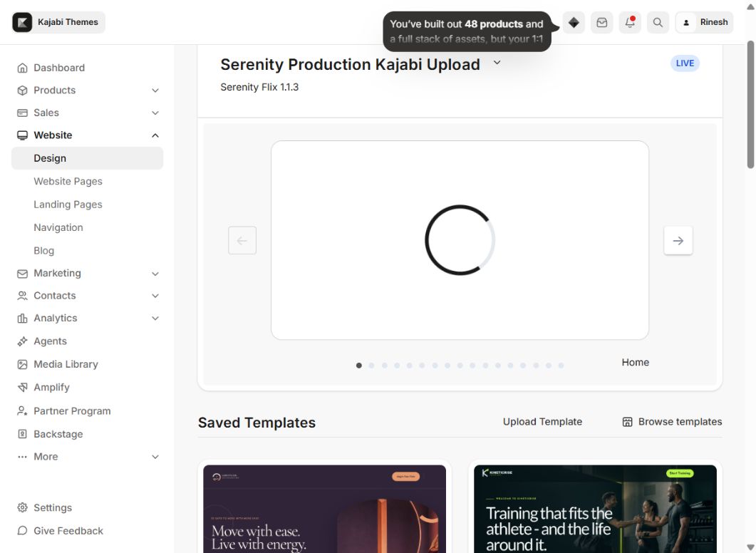Go to next preview with right arrow
This screenshot has height=553, width=756.
(678, 241)
